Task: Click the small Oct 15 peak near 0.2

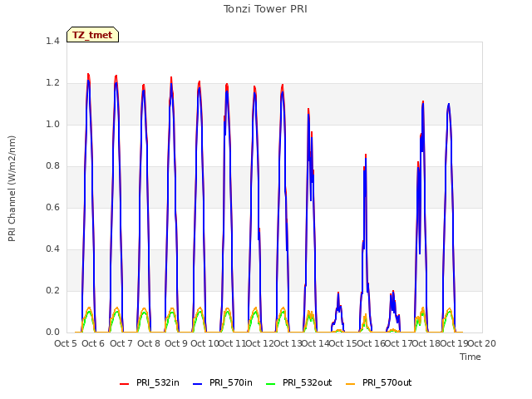Action: pyautogui.click(x=338, y=293)
